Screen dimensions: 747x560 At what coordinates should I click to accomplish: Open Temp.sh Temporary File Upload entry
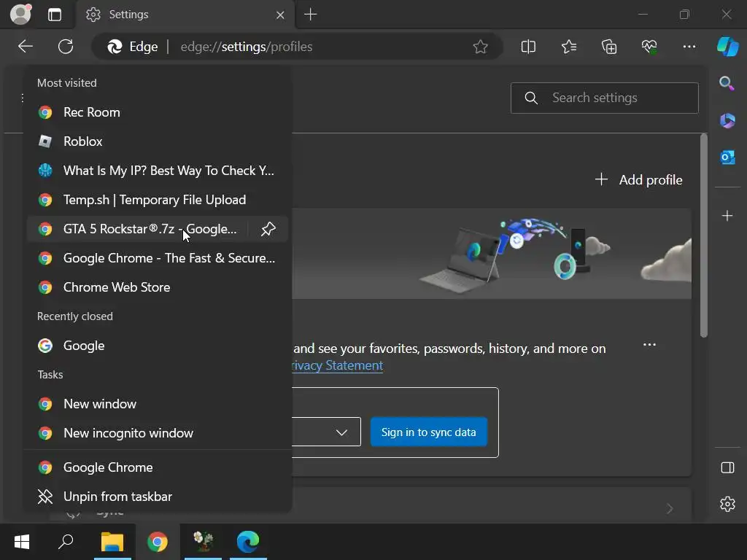click(158, 200)
